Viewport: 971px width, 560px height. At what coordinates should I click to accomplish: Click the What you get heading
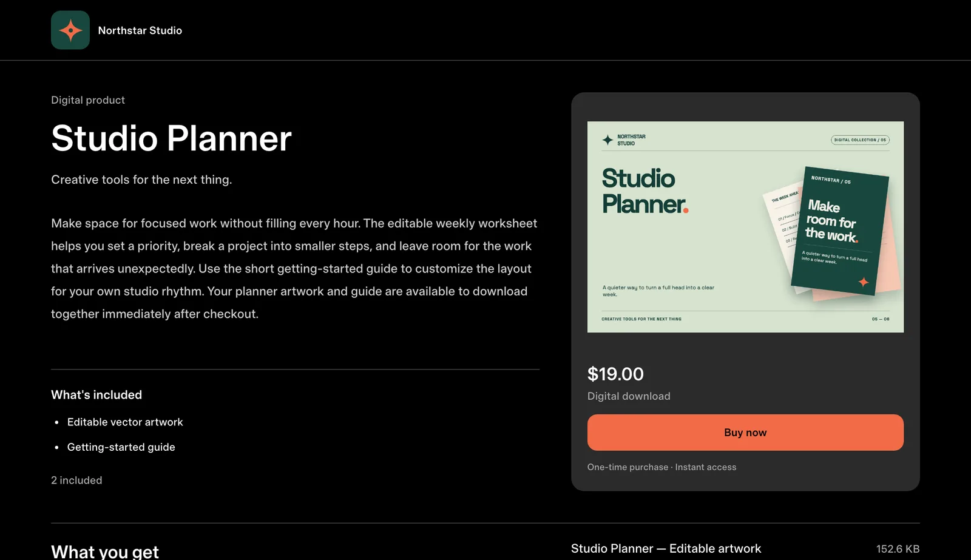(105, 552)
